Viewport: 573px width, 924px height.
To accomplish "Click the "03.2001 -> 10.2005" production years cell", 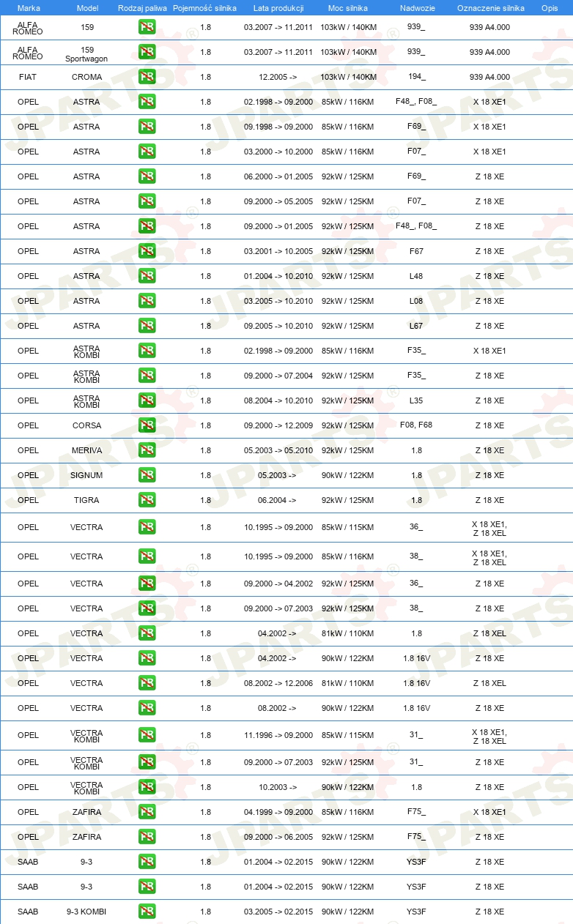I will 278,251.
